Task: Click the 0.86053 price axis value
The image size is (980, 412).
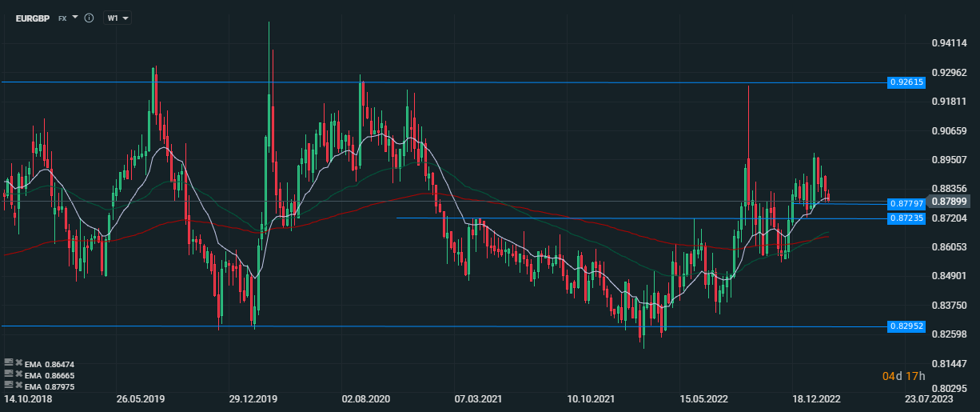Action: point(950,247)
